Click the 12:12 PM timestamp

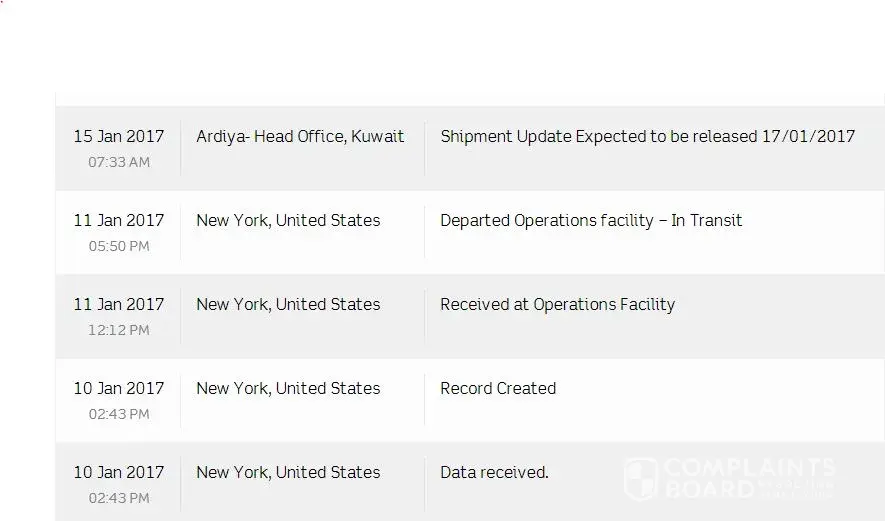(x=119, y=330)
